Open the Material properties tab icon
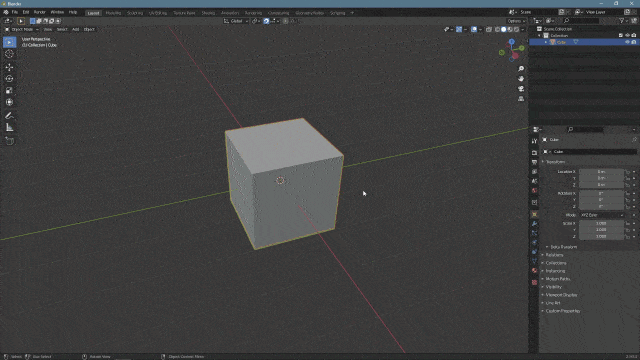The height and width of the screenshot is (360, 640). coord(534,271)
